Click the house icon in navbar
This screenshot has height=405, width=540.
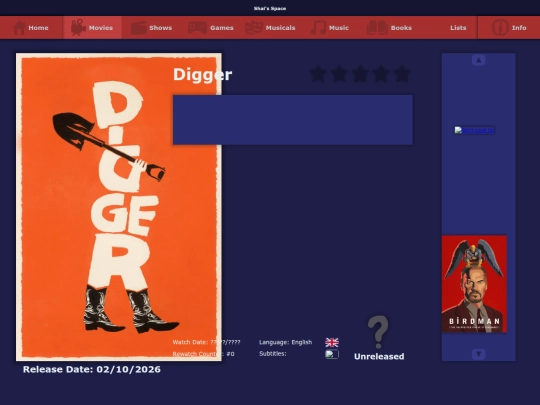point(19,28)
